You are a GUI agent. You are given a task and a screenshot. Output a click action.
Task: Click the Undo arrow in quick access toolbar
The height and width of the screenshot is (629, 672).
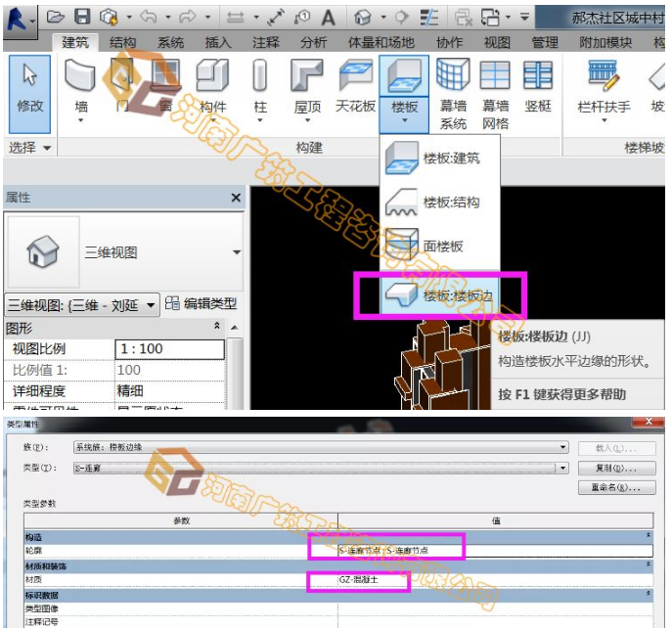click(x=149, y=18)
